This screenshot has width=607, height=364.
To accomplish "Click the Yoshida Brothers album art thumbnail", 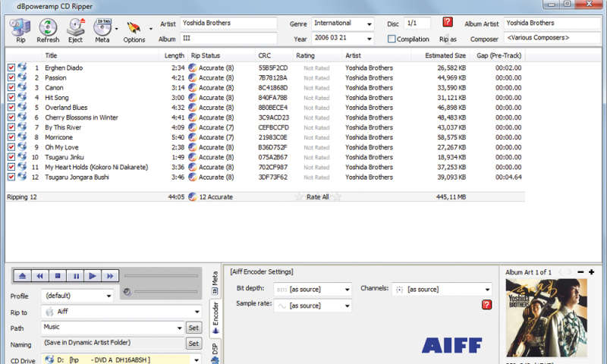I will [x=546, y=318].
